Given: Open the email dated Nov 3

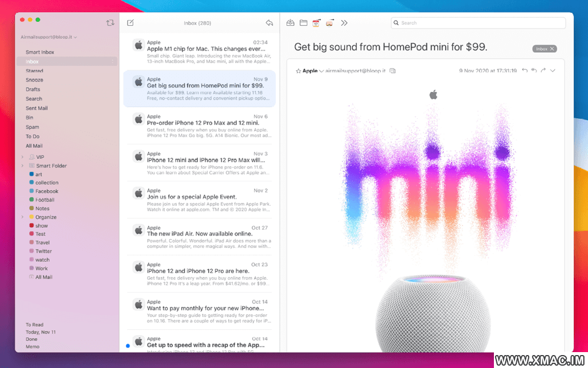Looking at the screenshot, I should coord(199,163).
